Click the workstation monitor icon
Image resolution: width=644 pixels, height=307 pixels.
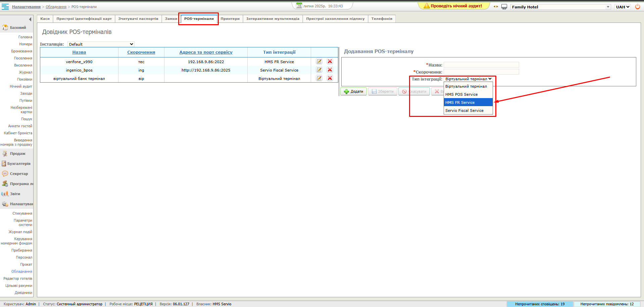tap(504, 7)
